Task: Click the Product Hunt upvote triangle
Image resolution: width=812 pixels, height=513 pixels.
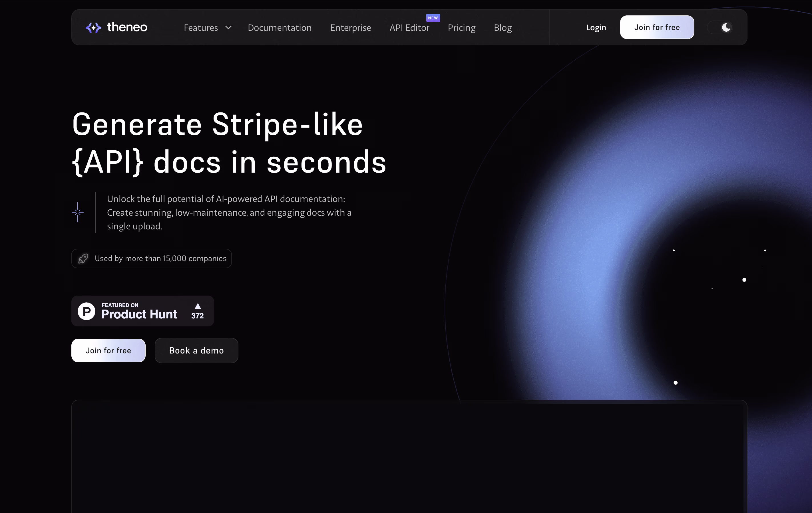Action: point(198,306)
